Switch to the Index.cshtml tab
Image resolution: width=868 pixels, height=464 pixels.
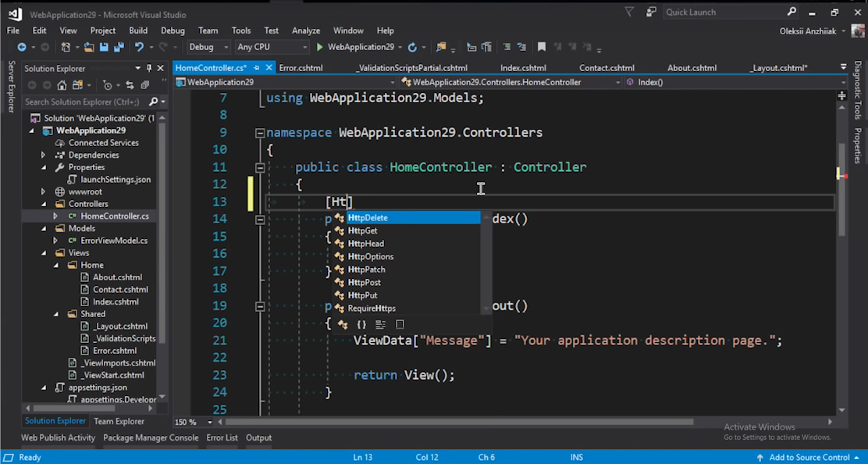click(523, 67)
